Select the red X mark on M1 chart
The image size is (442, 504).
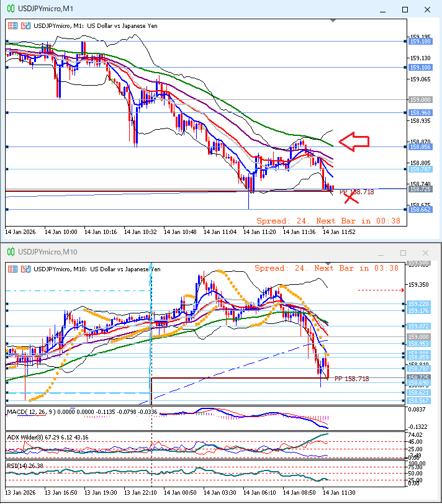coord(351,197)
